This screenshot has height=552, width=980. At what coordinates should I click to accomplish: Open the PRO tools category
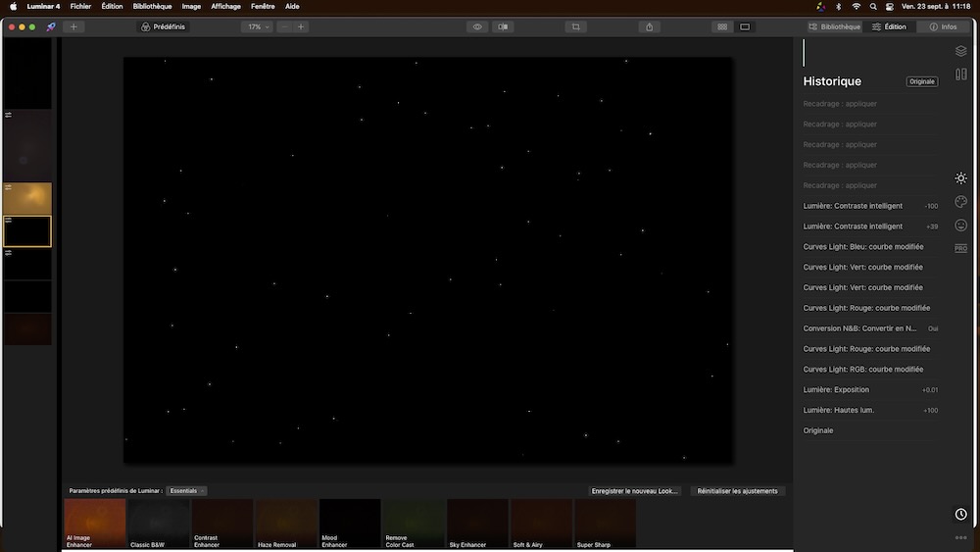[x=960, y=248]
